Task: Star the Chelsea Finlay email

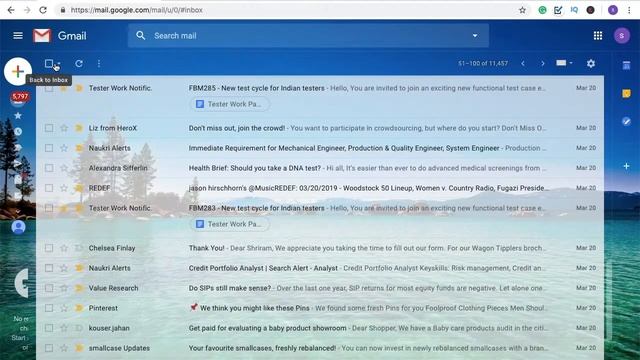Action: pos(64,248)
